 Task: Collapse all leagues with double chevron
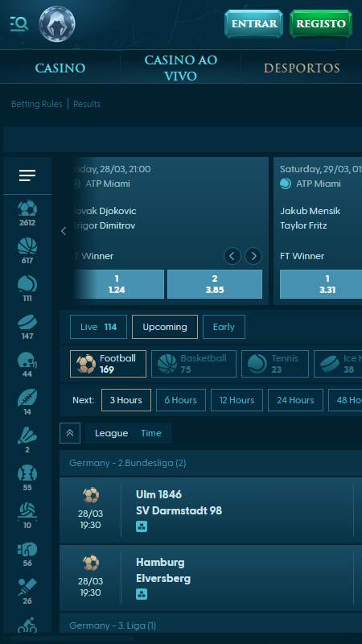coord(70,433)
